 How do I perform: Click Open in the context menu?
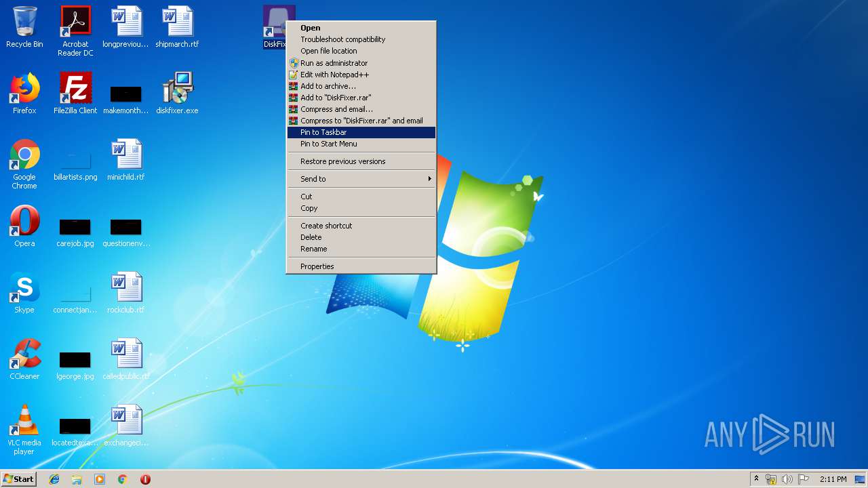(361, 28)
